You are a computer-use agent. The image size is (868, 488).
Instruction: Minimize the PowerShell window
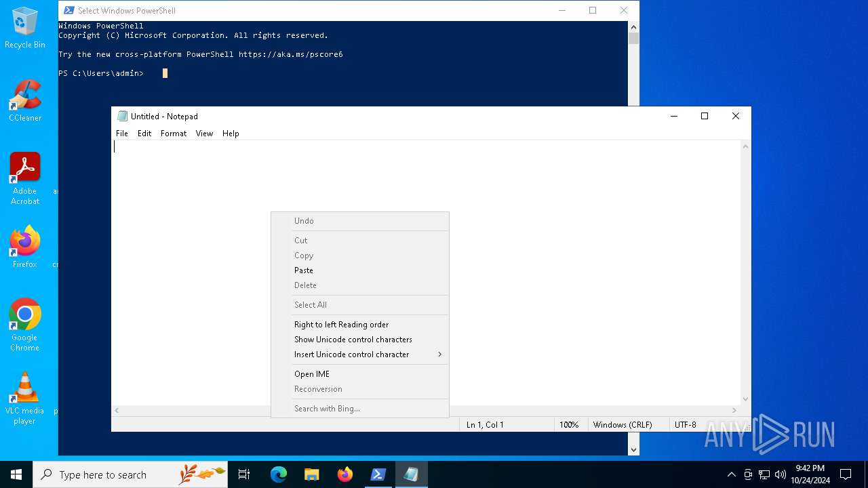(562, 10)
